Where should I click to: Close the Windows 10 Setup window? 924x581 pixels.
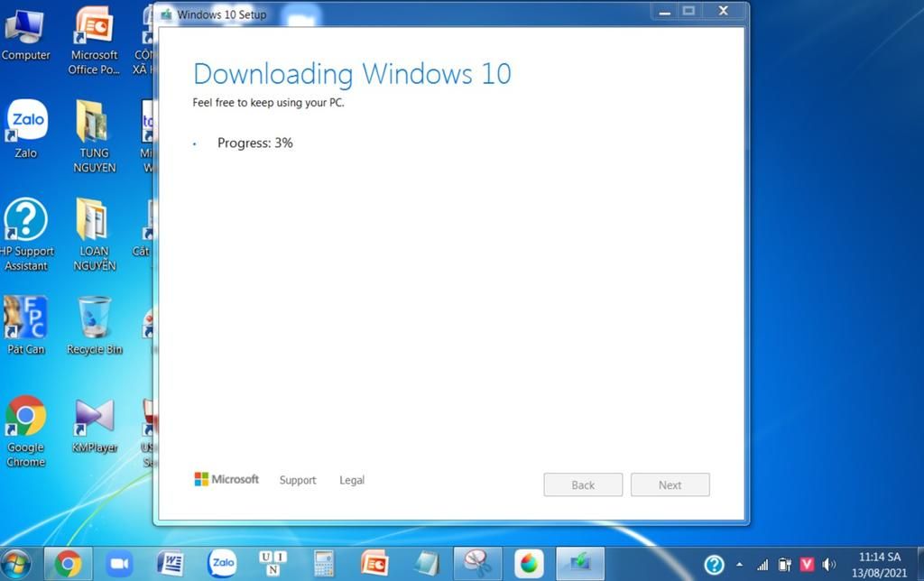tap(724, 11)
